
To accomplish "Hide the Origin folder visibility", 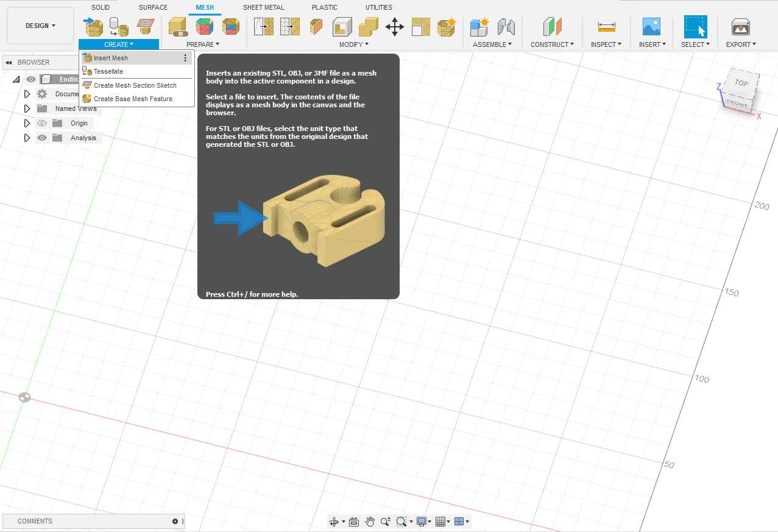I will 41,123.
